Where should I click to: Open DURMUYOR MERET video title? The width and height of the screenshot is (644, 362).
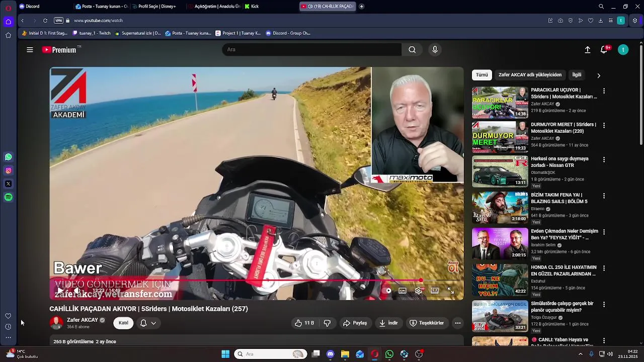(x=563, y=128)
